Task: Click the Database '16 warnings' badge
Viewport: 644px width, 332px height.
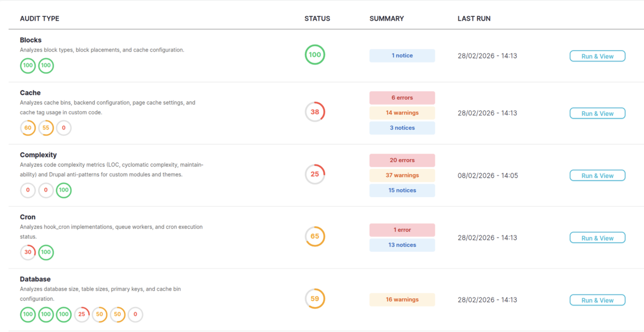Action: [402, 299]
